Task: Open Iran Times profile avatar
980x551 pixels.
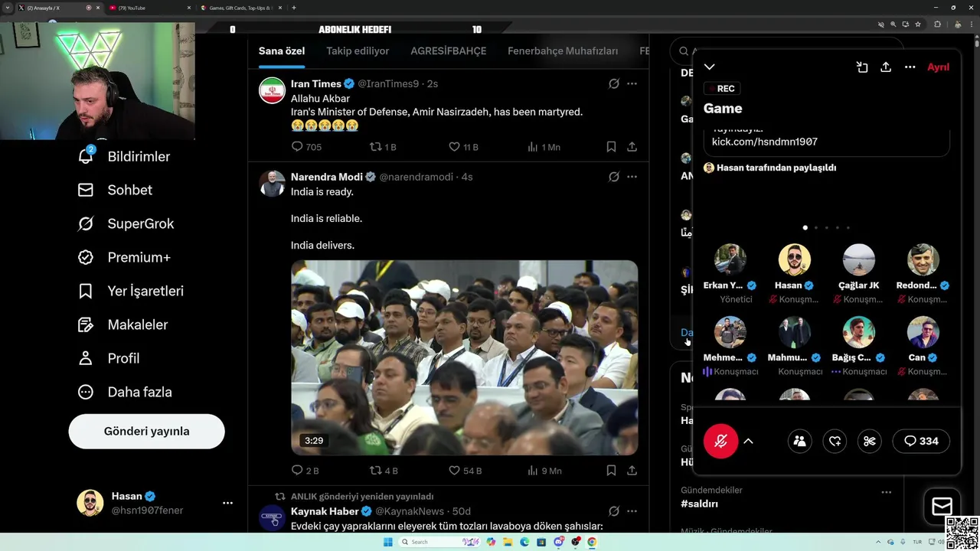Action: [272, 90]
